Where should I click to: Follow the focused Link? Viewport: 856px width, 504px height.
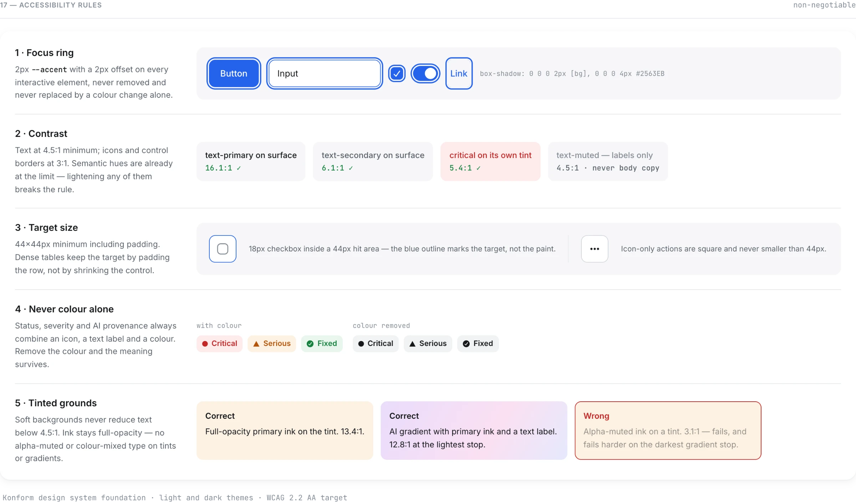[459, 73]
